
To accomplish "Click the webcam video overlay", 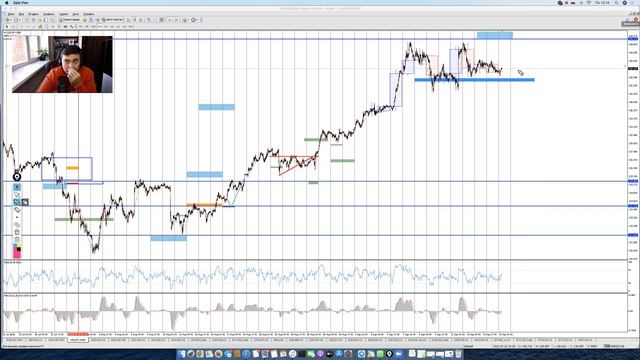I will point(62,64).
